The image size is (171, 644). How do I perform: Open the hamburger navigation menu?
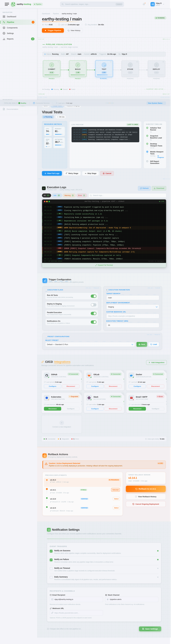coord(7,4)
